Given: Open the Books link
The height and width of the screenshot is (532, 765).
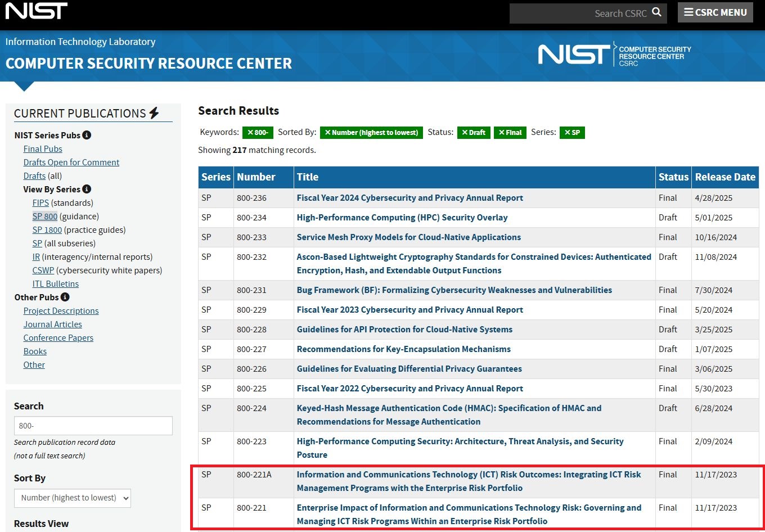Looking at the screenshot, I should pos(35,351).
